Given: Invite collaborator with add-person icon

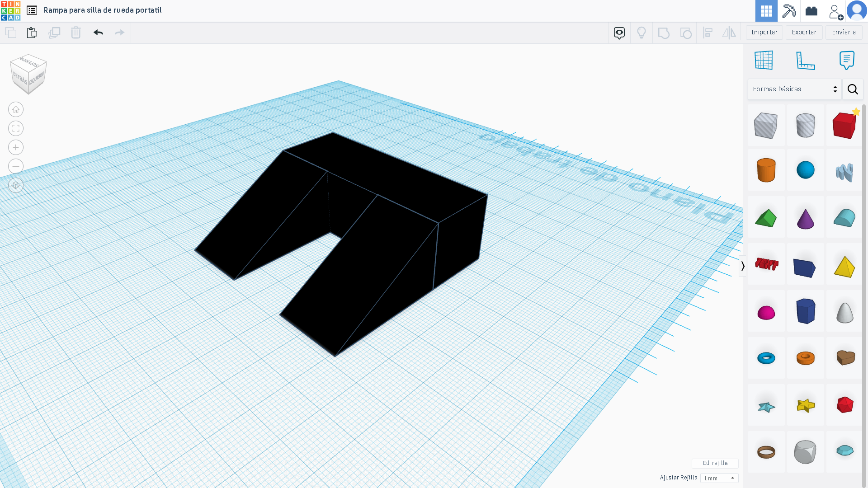Looking at the screenshot, I should tap(835, 11).
